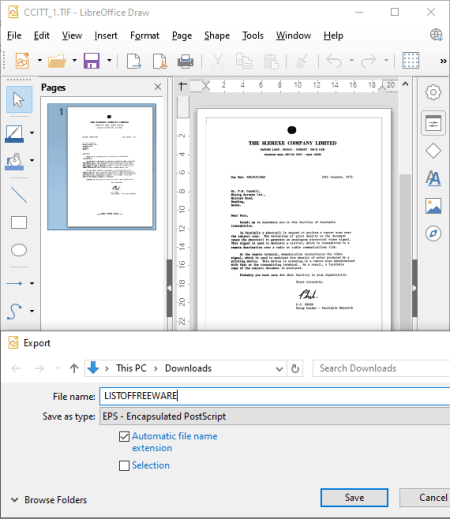Open Line Color dropdown arrow
Image resolution: width=450 pixels, height=519 pixels.
pyautogui.click(x=32, y=133)
